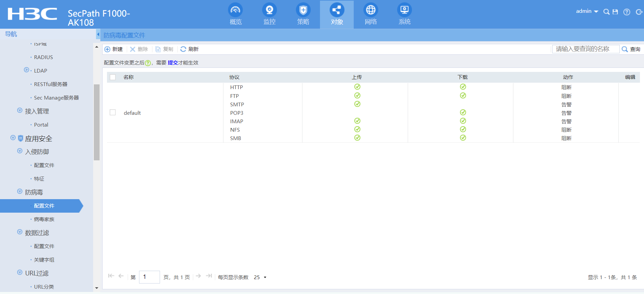Image resolution: width=644 pixels, height=294 pixels.
Task: Select 病毒家族 in navigation
Action: pyautogui.click(x=44, y=219)
